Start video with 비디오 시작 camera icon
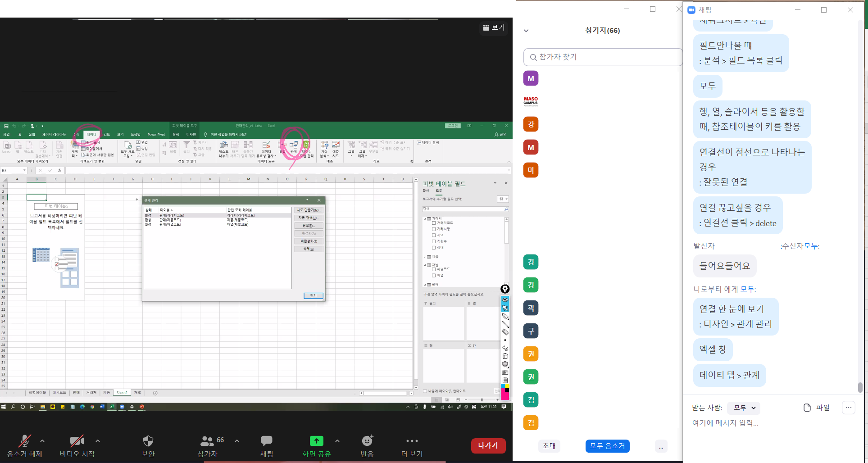Image resolution: width=868 pixels, height=463 pixels. pyautogui.click(x=77, y=441)
